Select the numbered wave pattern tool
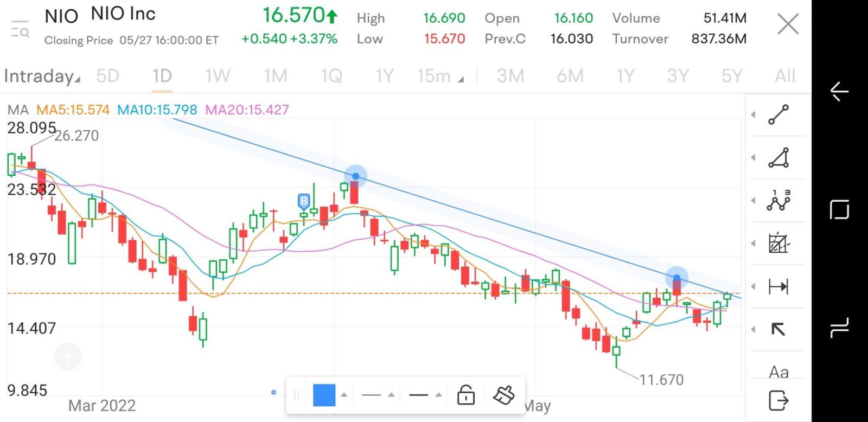The width and height of the screenshot is (868, 422). click(778, 201)
